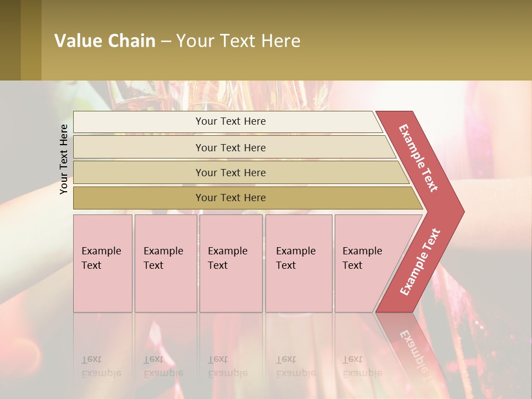Click the "Value Chain" bold title text
This screenshot has height=399, width=532.
click(x=105, y=41)
